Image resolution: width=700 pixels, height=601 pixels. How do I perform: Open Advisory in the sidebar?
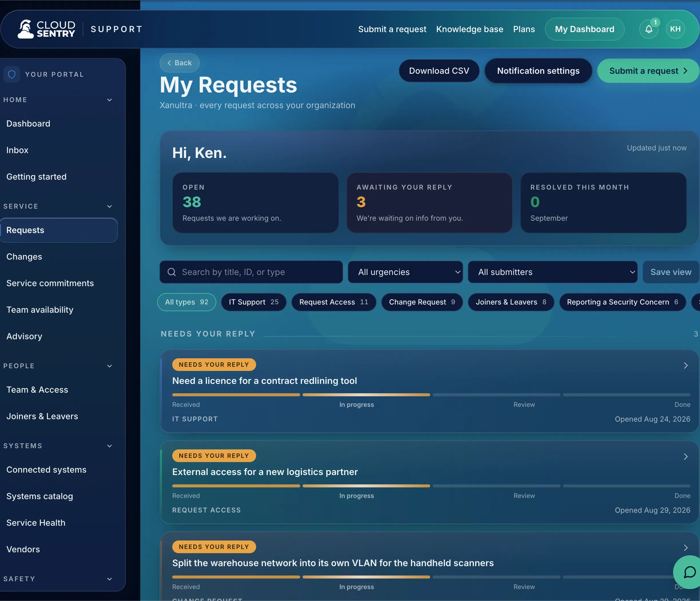24,337
